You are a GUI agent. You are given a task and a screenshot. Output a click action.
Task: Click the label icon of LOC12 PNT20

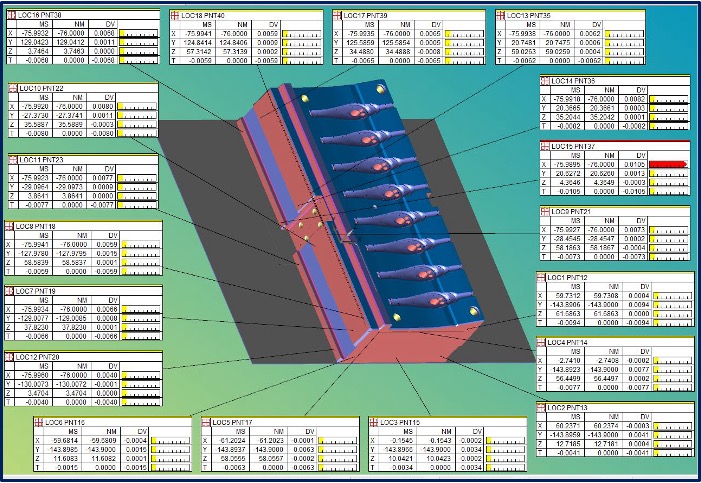click(x=9, y=357)
